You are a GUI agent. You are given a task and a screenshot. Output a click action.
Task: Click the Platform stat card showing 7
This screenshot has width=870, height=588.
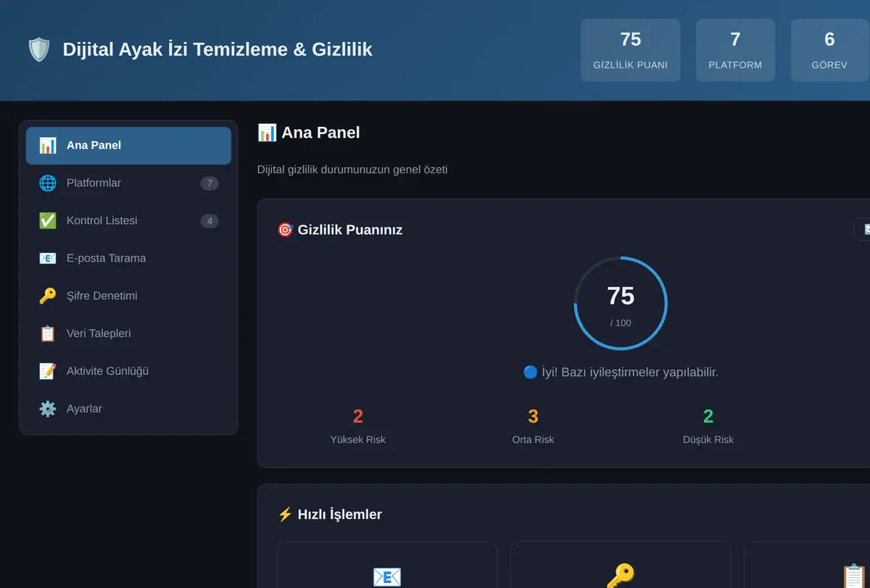(x=735, y=50)
